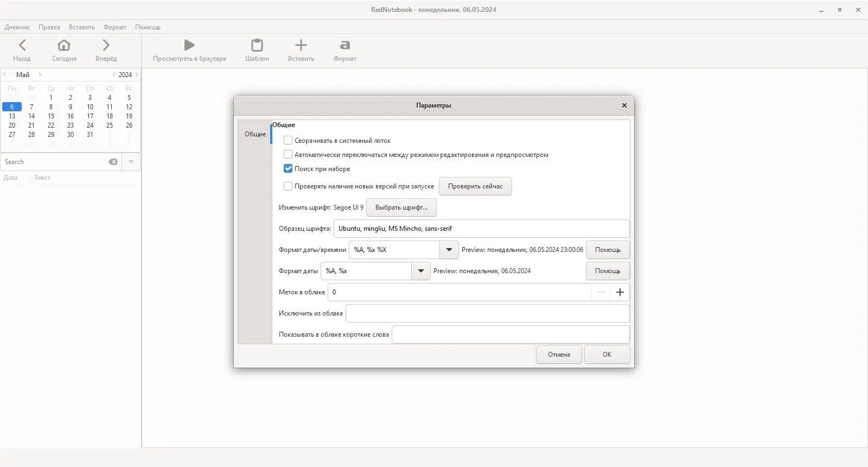Decrease Меток в облаке value with minus
Screen dimensions: 868x467
point(601,292)
